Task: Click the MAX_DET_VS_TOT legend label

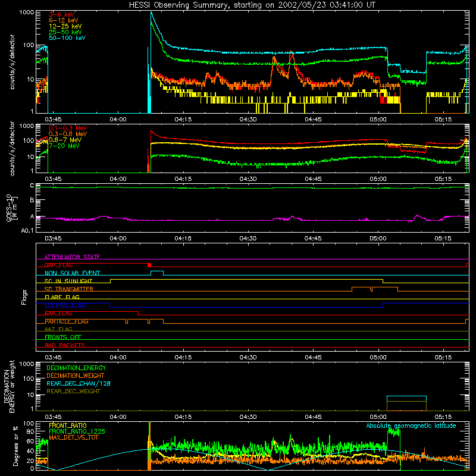Action: (73, 437)
